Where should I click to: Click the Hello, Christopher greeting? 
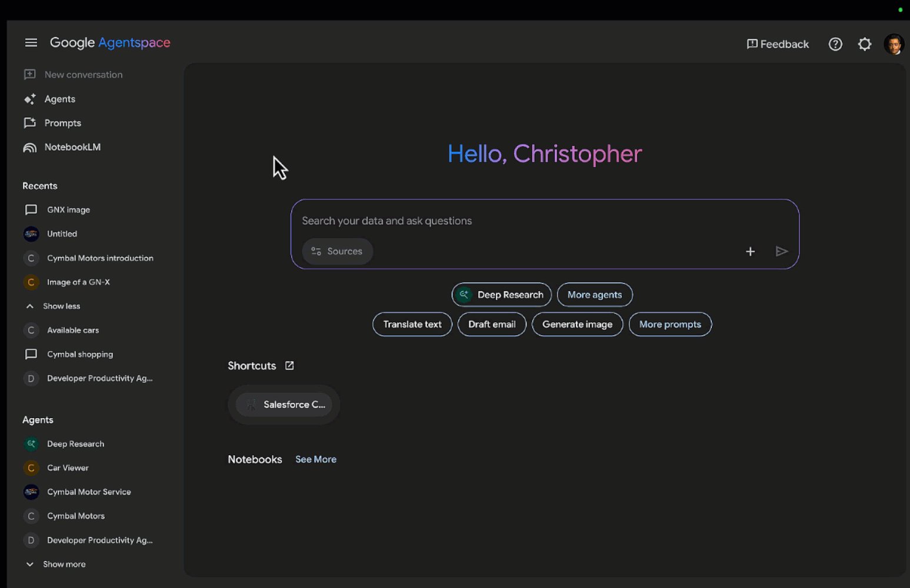click(x=545, y=154)
